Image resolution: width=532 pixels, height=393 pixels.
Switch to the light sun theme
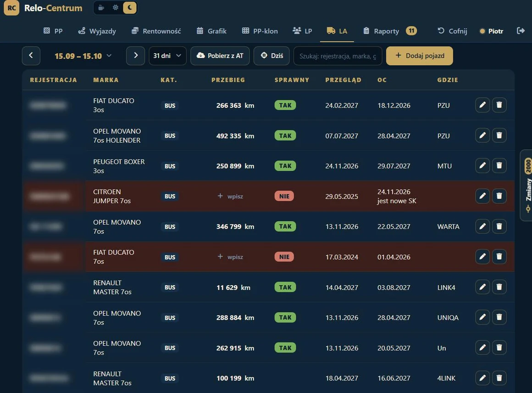point(116,7)
